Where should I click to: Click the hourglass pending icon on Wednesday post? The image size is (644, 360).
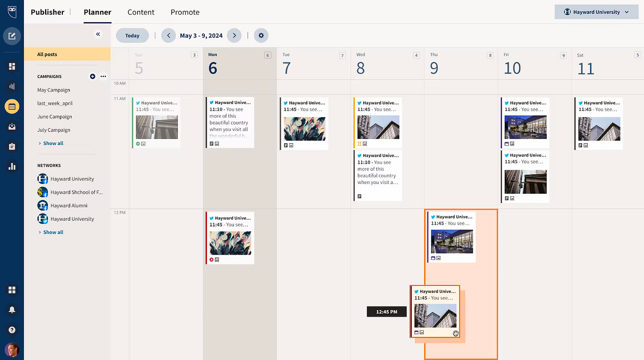[x=360, y=144]
